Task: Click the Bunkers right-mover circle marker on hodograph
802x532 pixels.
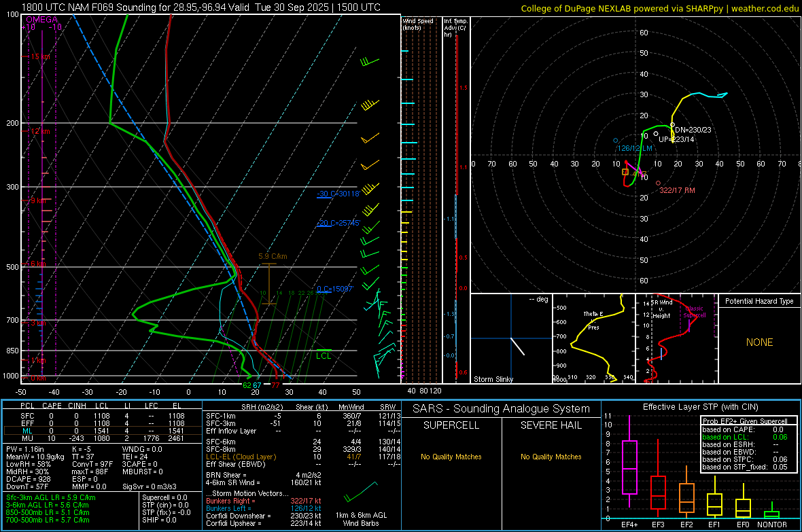Action: pyautogui.click(x=659, y=183)
